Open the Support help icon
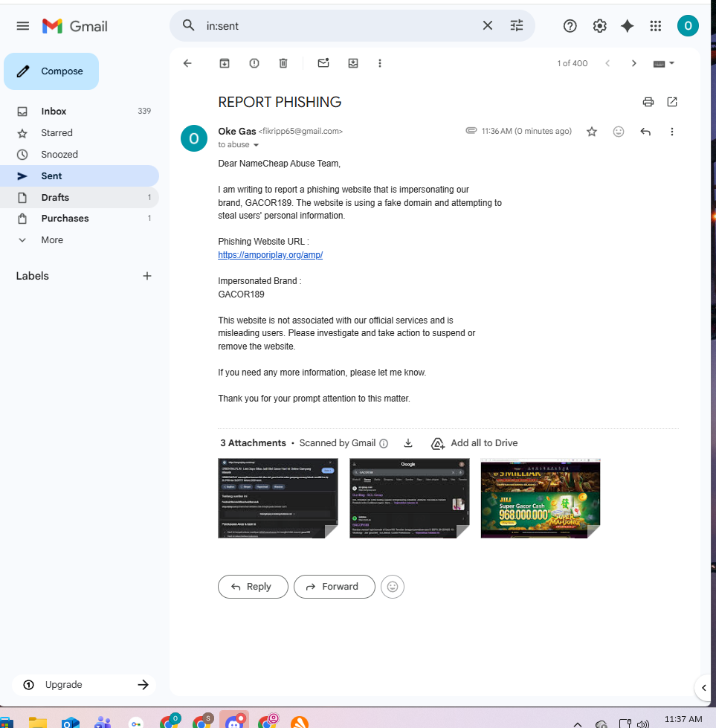 (570, 26)
